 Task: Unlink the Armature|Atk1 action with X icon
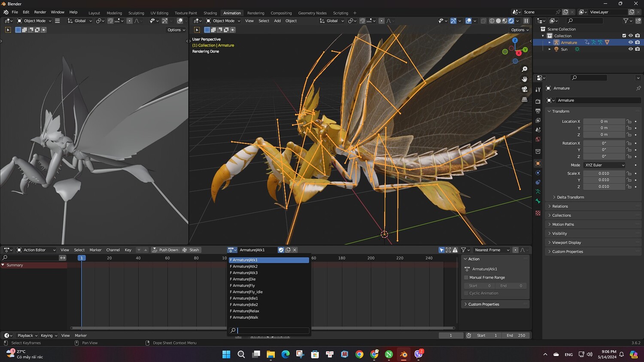(295, 250)
